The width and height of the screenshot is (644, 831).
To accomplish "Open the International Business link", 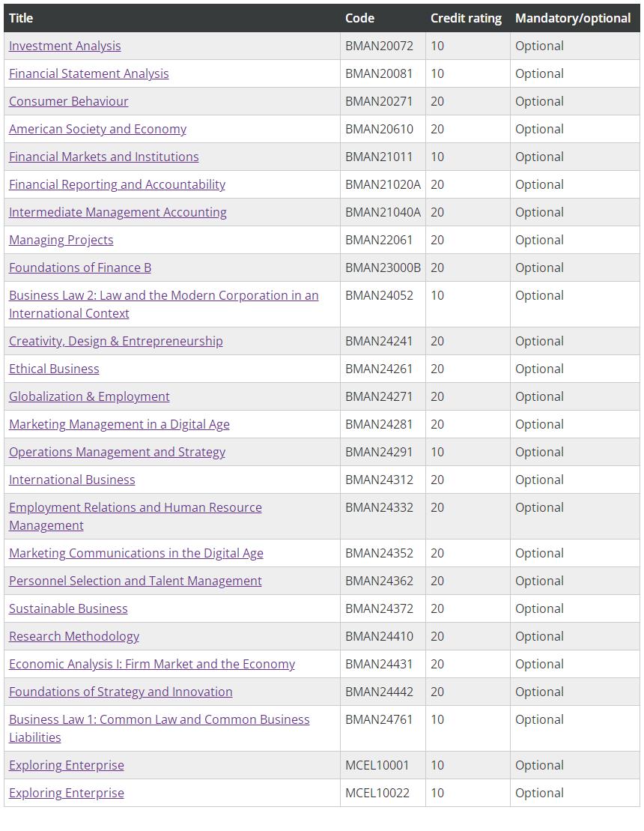I will [x=72, y=480].
